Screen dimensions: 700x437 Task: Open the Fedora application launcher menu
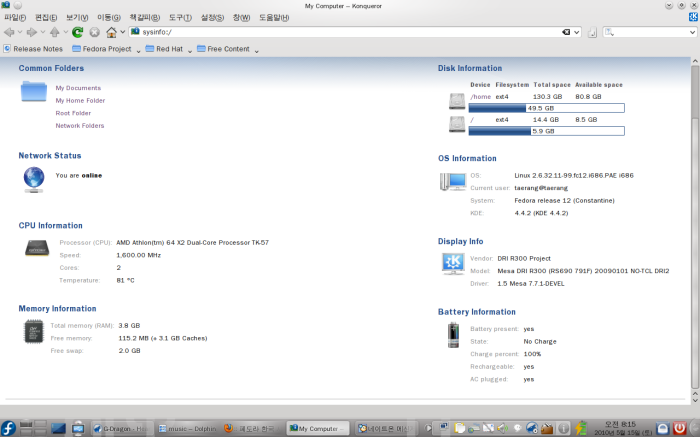8,428
